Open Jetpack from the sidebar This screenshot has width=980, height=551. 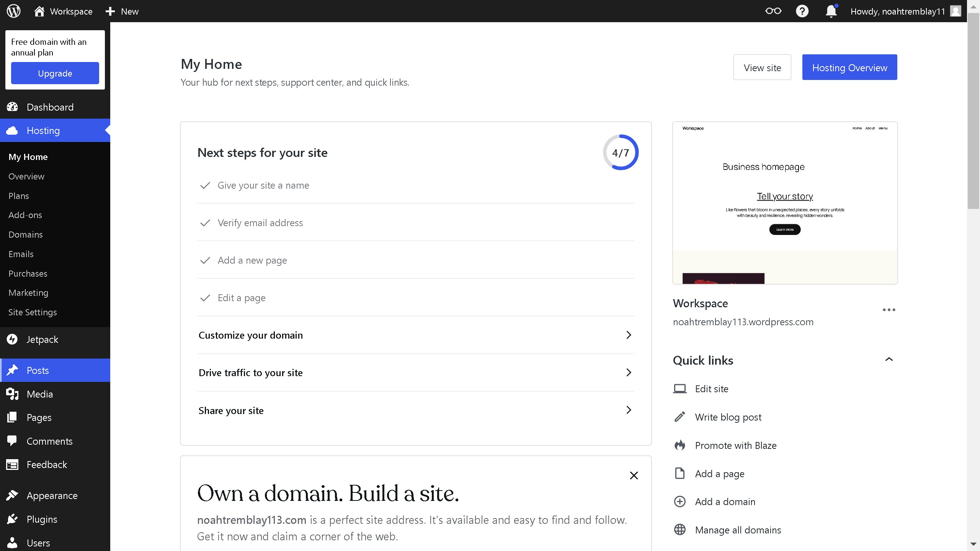click(x=42, y=339)
